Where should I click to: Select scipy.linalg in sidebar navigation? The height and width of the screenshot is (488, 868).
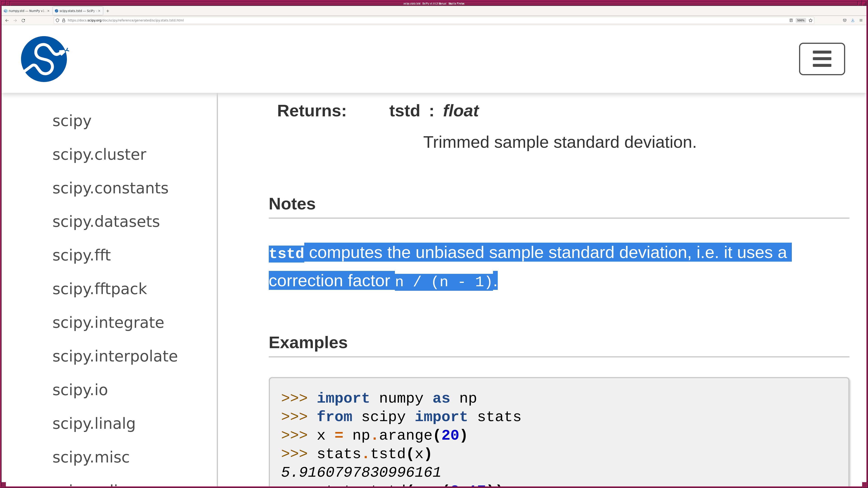(94, 424)
